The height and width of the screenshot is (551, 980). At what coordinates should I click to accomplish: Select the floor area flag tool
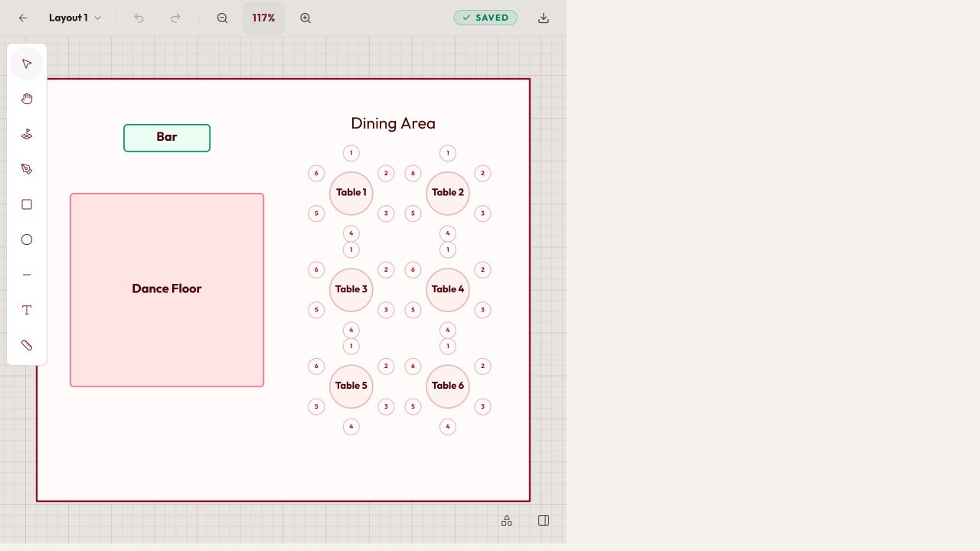(27, 134)
